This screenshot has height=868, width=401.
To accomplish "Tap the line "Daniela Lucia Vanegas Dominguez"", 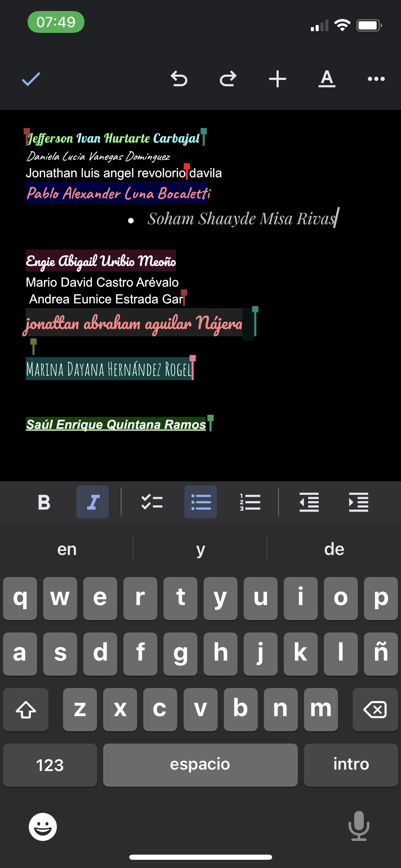I will (x=98, y=157).
